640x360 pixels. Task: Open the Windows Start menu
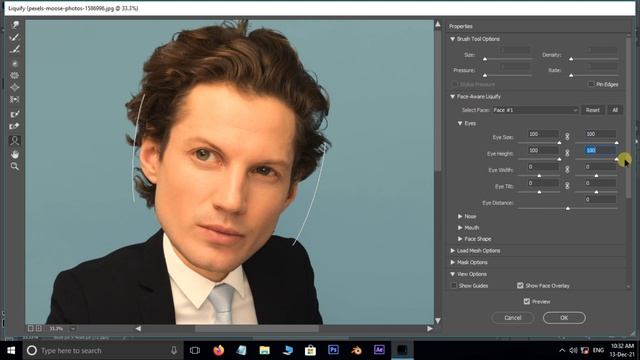pyautogui.click(x=11, y=350)
